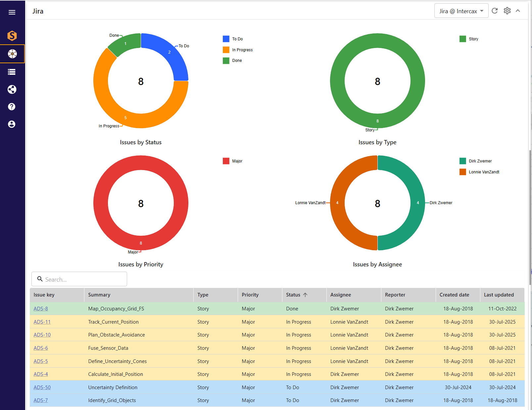
Task: Open the repositories list sidebar icon
Action: (x=12, y=72)
